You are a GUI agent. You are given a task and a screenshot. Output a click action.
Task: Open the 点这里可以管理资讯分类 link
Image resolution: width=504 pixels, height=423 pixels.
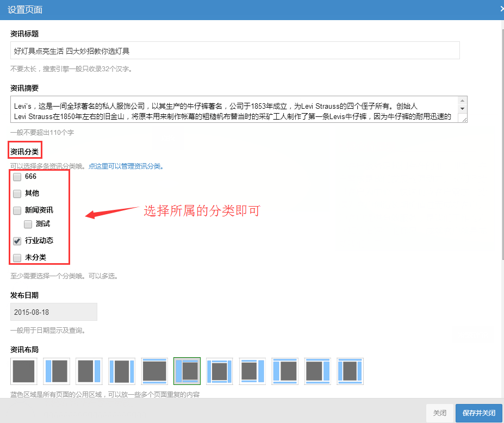tap(126, 166)
